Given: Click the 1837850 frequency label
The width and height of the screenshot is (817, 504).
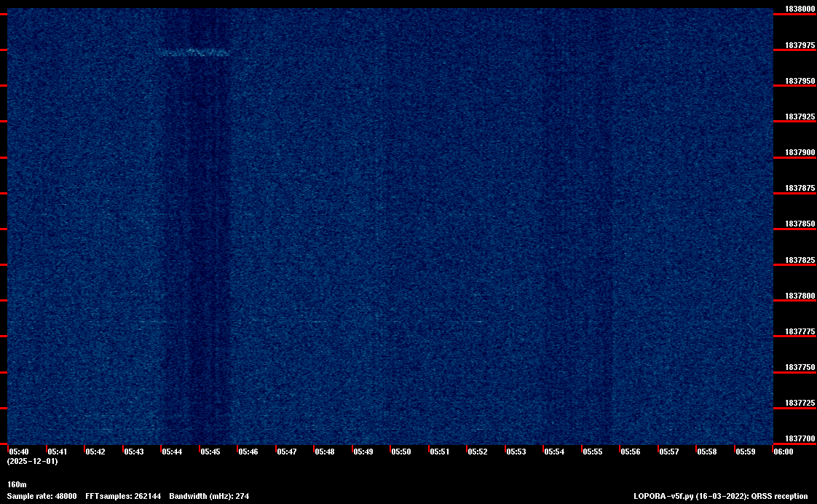Looking at the screenshot, I should (x=800, y=224).
